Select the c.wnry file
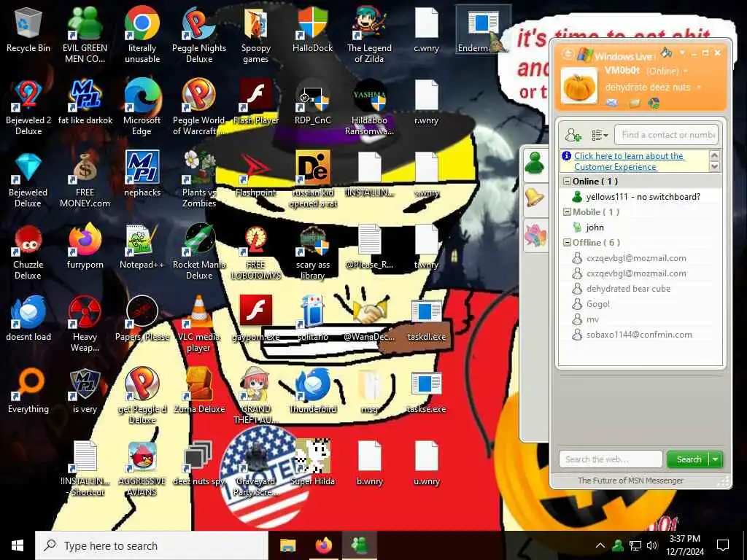The width and height of the screenshot is (747, 560). tap(426, 29)
